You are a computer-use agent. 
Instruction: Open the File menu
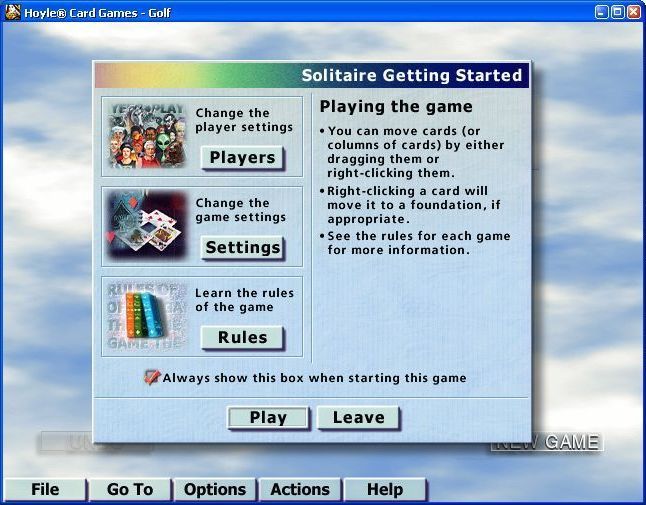point(45,490)
